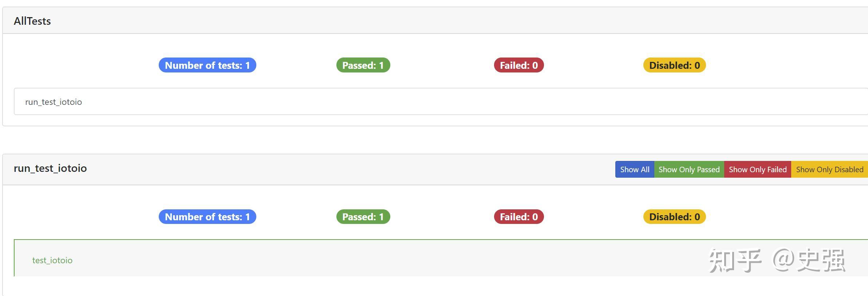Select the Show Only Failed filter

click(x=757, y=170)
